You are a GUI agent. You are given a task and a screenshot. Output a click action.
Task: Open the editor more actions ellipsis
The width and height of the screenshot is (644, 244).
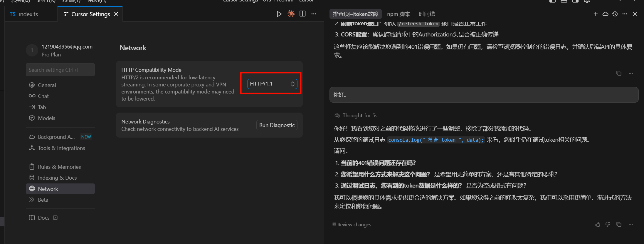click(314, 14)
